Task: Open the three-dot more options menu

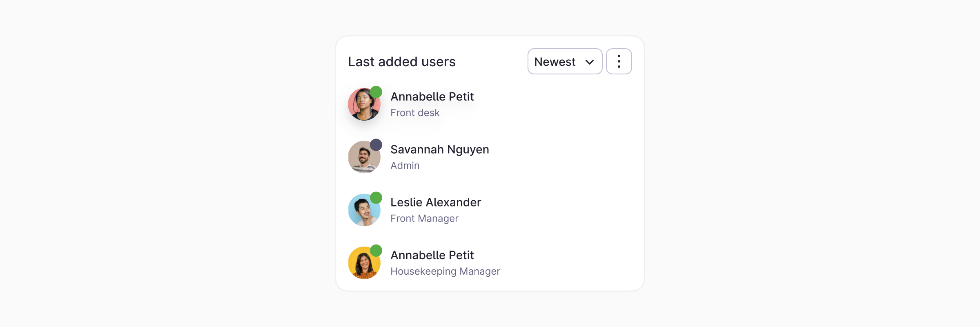Action: tap(619, 61)
